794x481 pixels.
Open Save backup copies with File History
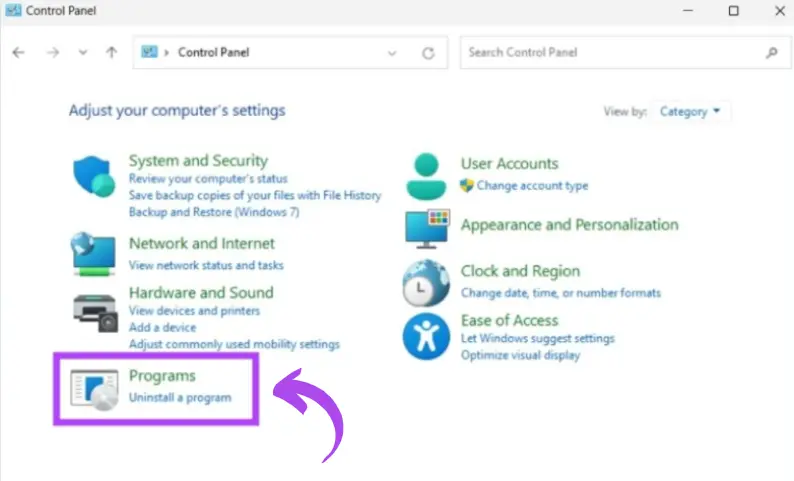point(255,195)
